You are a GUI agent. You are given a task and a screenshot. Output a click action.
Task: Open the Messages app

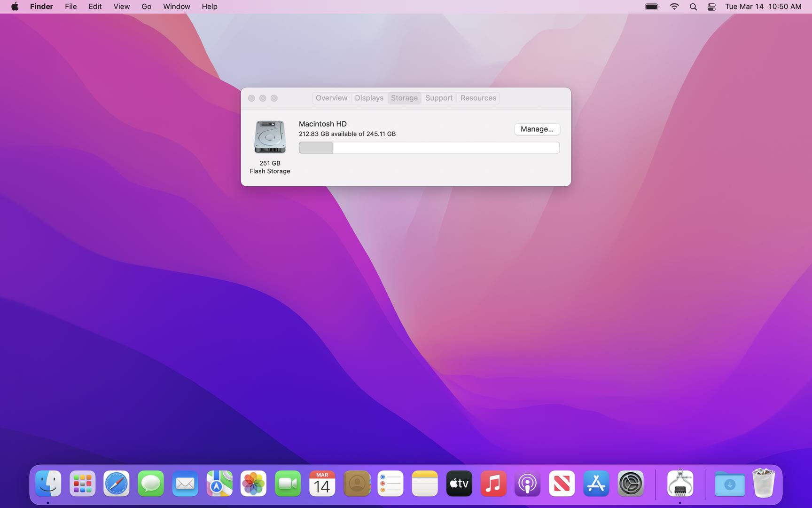(x=150, y=483)
